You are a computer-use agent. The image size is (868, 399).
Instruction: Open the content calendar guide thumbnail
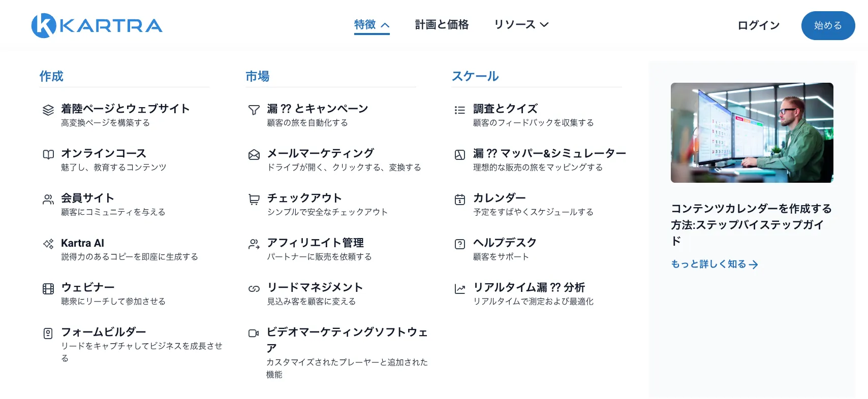pyautogui.click(x=752, y=132)
